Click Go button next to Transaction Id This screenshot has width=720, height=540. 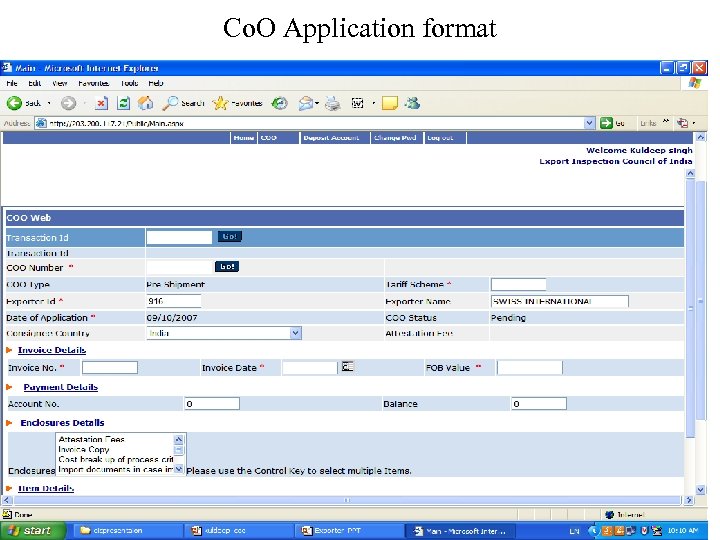pos(229,237)
